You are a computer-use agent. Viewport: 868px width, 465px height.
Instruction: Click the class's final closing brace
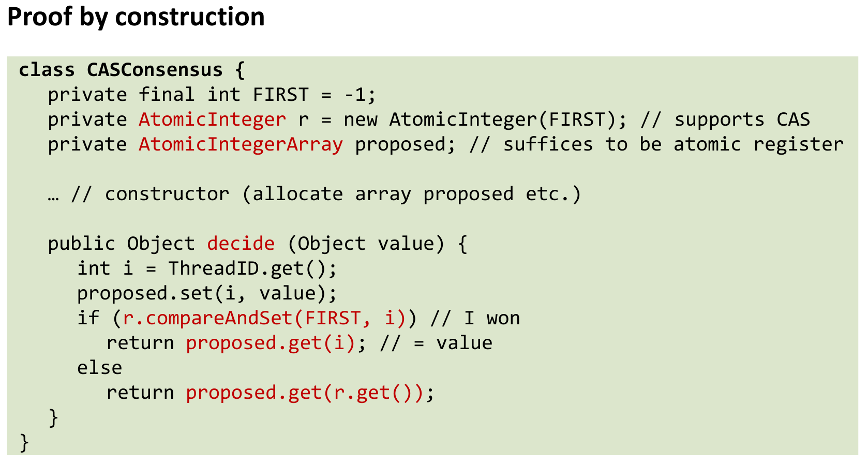[24, 442]
